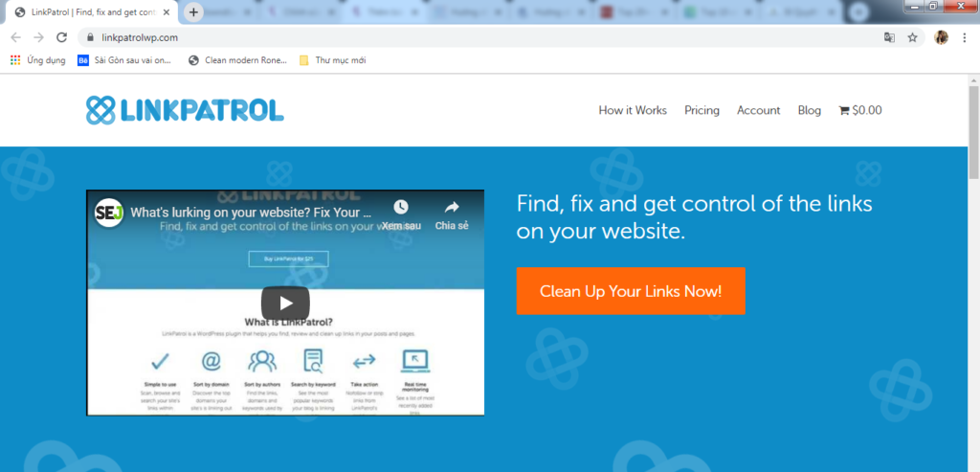Click the page vertical scrollbar thumb
980x472 pixels.
point(973,132)
